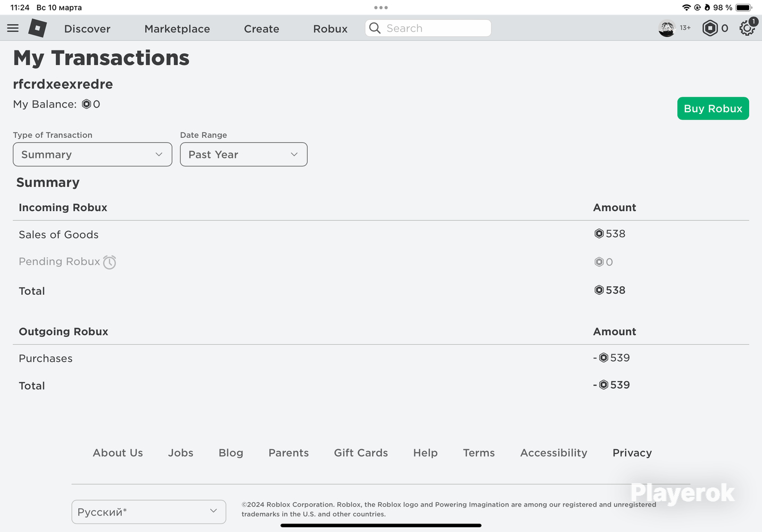Select the My Balance value
The width and height of the screenshot is (762, 532).
91,104
